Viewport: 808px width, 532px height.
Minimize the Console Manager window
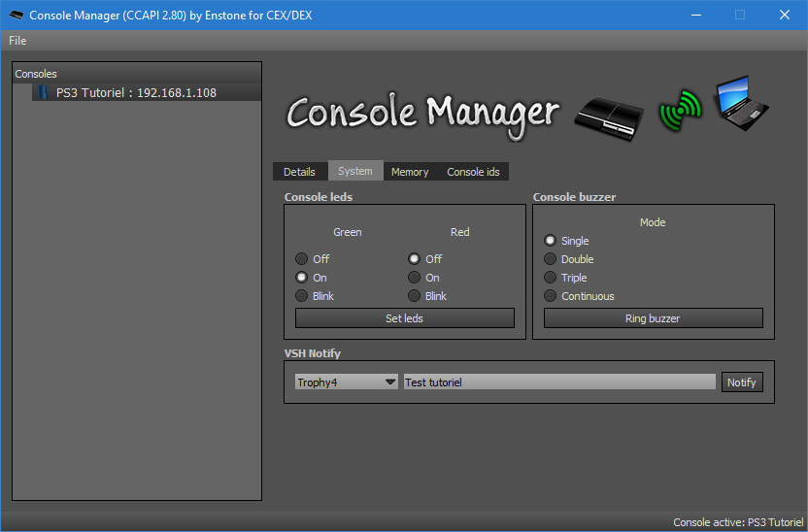pos(696,15)
